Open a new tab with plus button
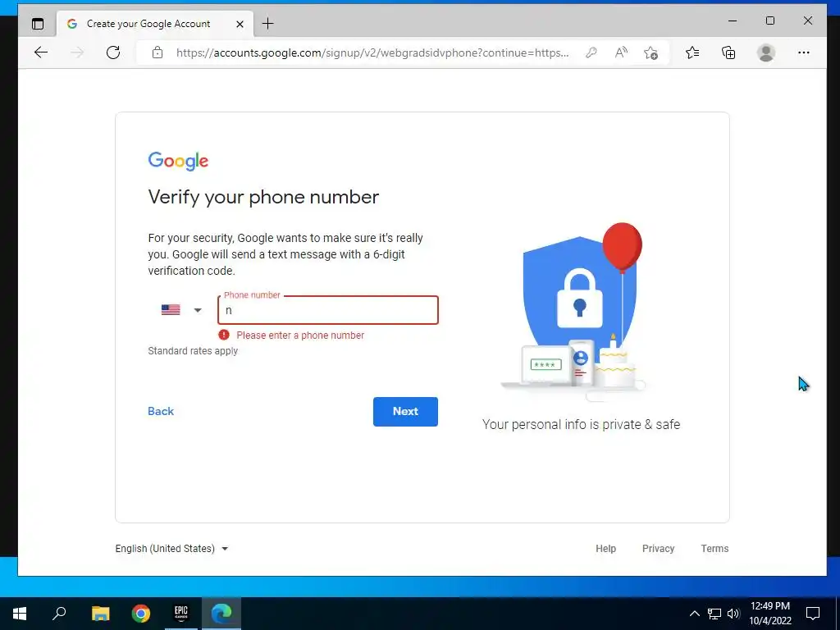Screen dimensions: 840x630 268,24
